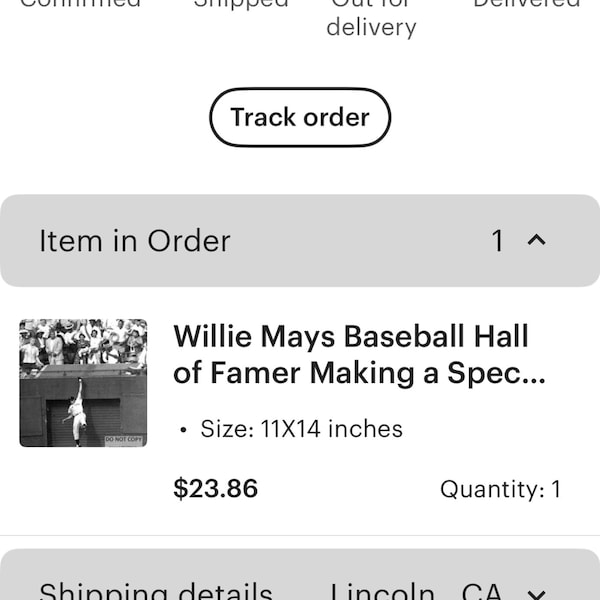Click the Quantity: 1 label
600x600 pixels.
[x=501, y=489]
